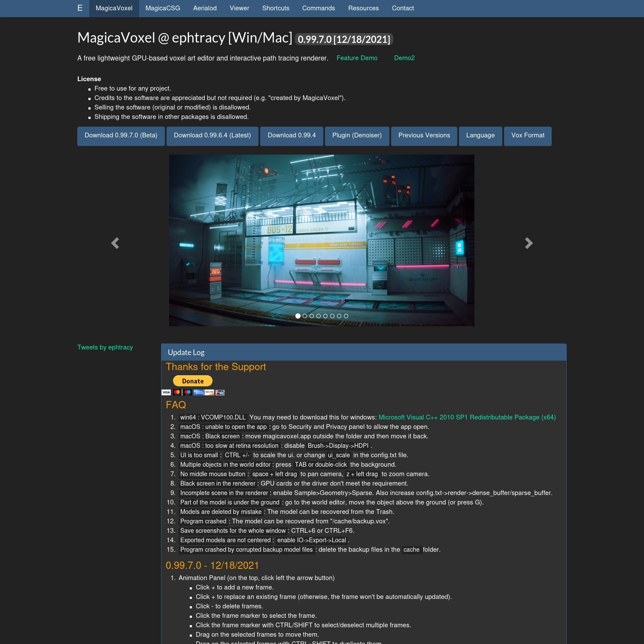Click the "License" heading
Image resolution: width=644 pixels, height=644 pixels.
click(89, 79)
